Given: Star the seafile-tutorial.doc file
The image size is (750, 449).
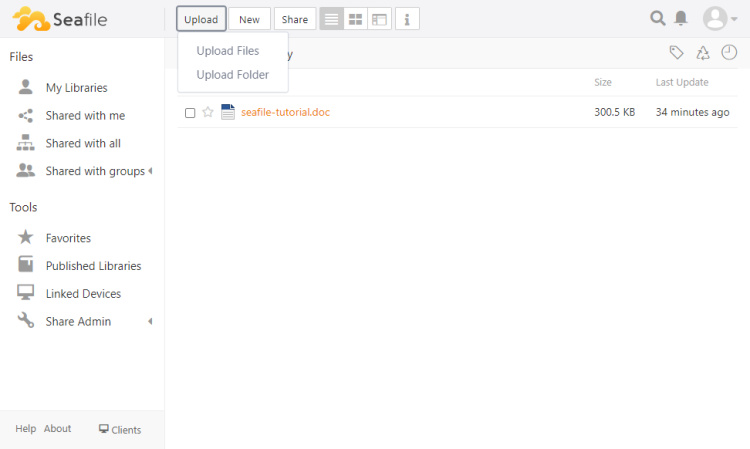Looking at the screenshot, I should tap(208, 112).
